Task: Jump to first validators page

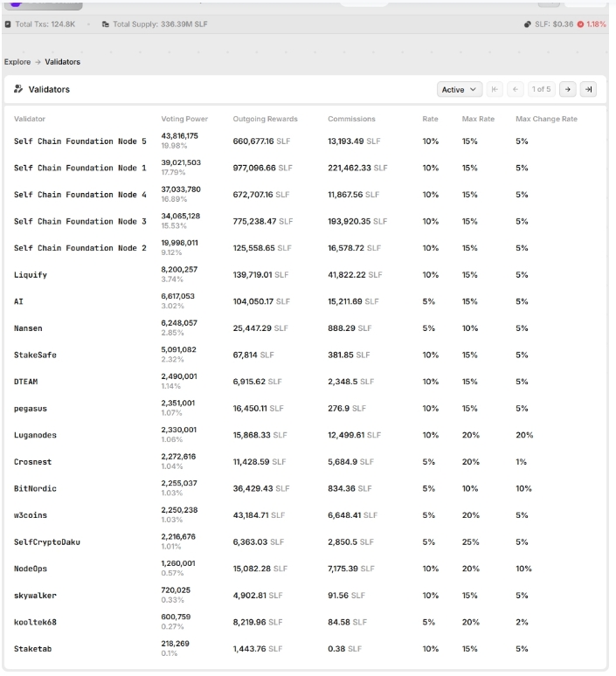Action: 495,89
